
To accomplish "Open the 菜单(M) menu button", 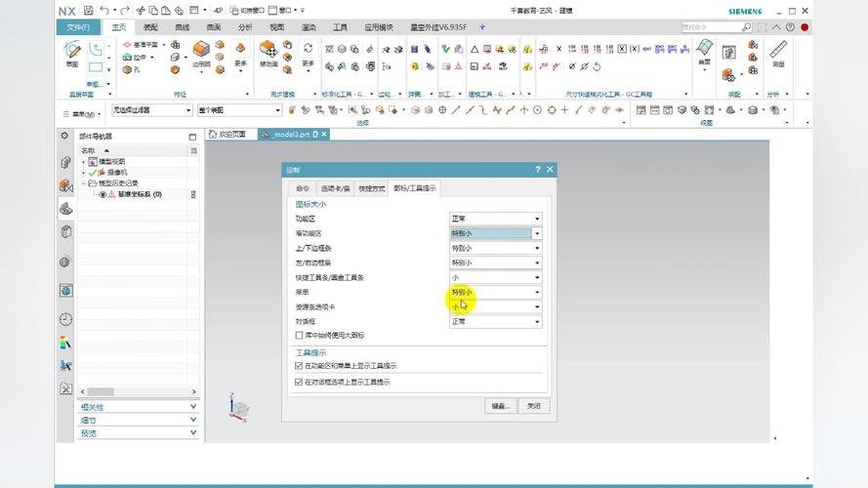I will point(81,114).
